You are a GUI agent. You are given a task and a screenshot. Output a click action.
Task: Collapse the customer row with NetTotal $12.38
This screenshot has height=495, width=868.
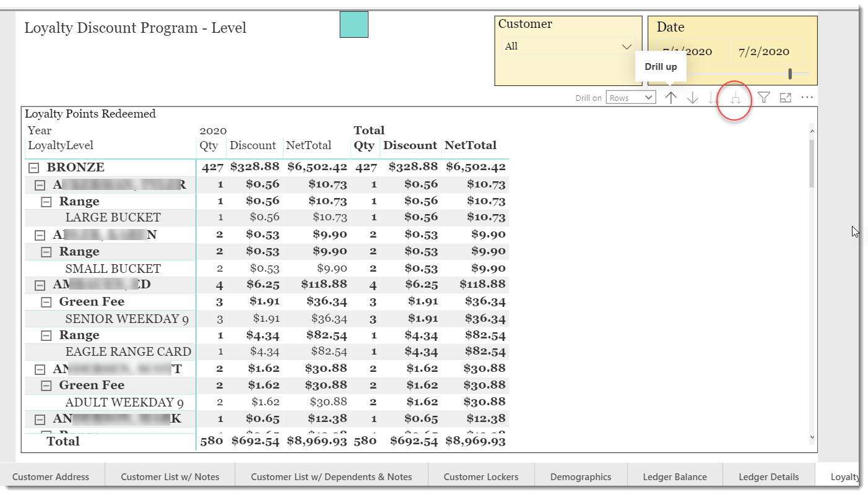tap(40, 420)
